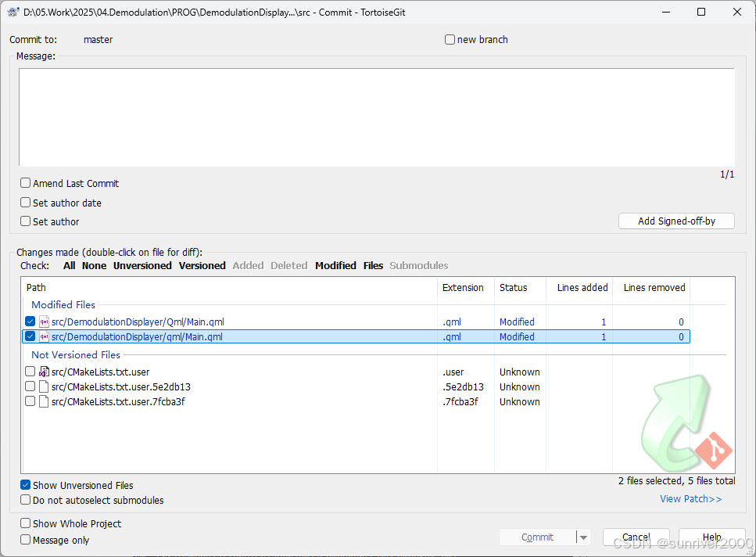Image resolution: width=756 pixels, height=557 pixels.
Task: Sort by the Extension column header
Action: coord(466,287)
